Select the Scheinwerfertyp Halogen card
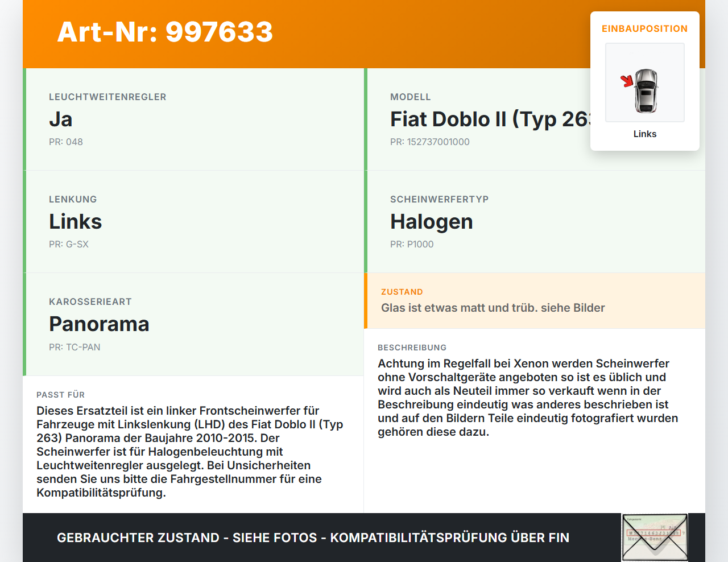728x562 pixels. click(x=535, y=222)
